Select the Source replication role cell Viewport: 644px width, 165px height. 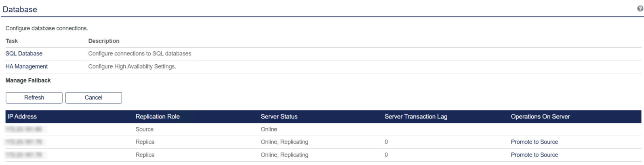pos(144,129)
